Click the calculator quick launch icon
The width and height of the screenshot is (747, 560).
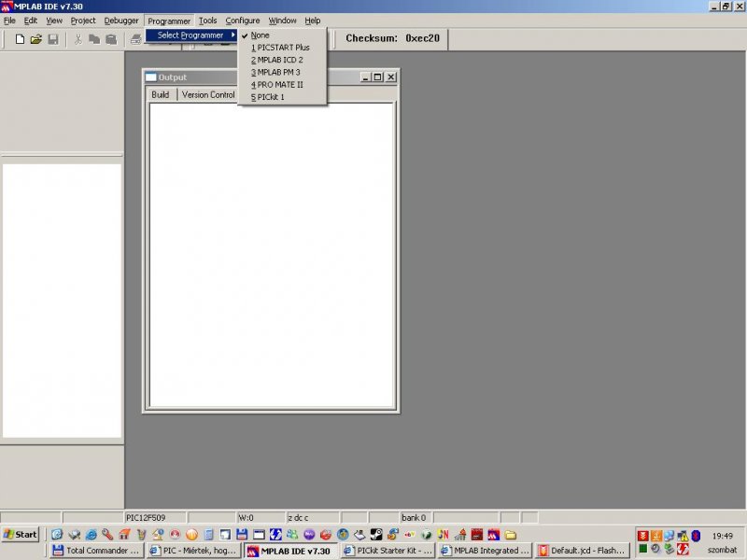click(208, 535)
